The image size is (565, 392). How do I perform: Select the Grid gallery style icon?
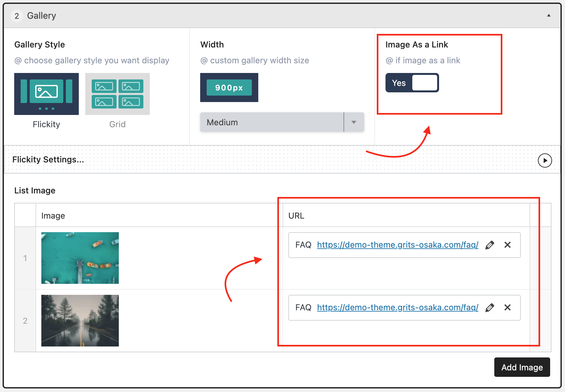pyautogui.click(x=117, y=94)
